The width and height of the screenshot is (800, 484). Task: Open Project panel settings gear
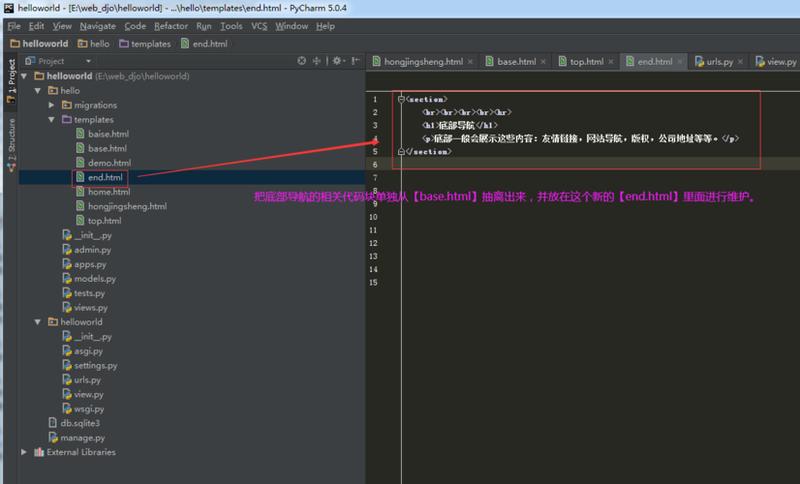point(338,61)
